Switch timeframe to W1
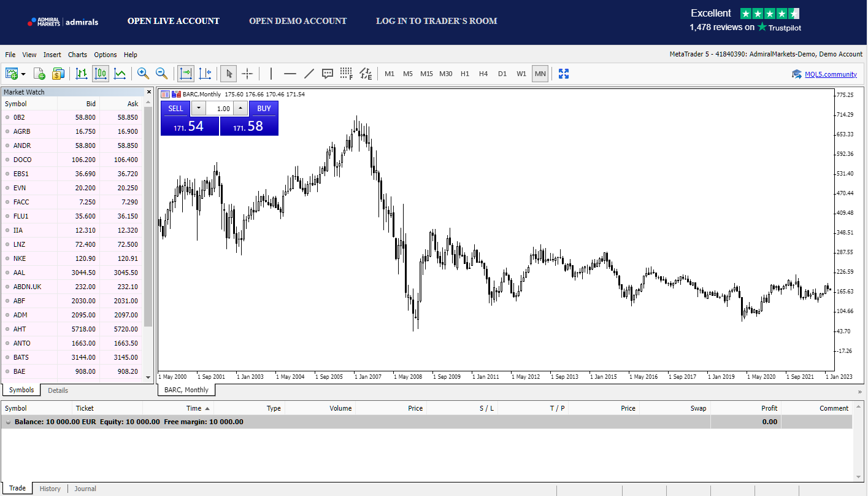The image size is (868, 496). pyautogui.click(x=521, y=74)
